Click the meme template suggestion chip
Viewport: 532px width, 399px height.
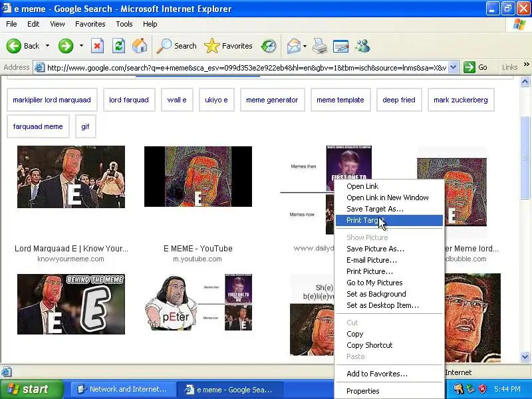pos(340,100)
